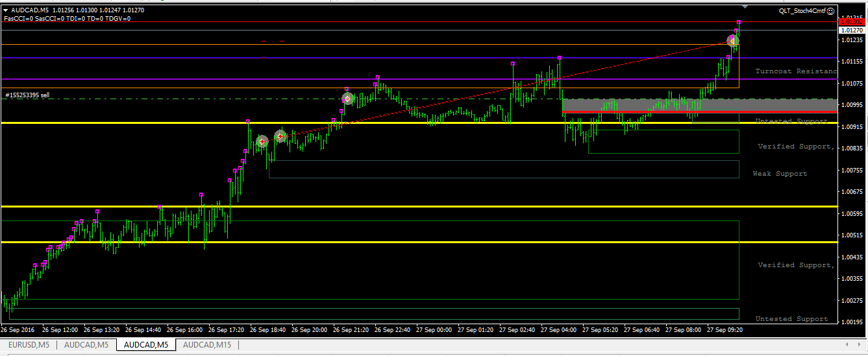This screenshot has height=356, width=868.
Task: Select the inactive AUDCAD,M5 tab next to EURUSD,M5
Action: click(x=86, y=345)
